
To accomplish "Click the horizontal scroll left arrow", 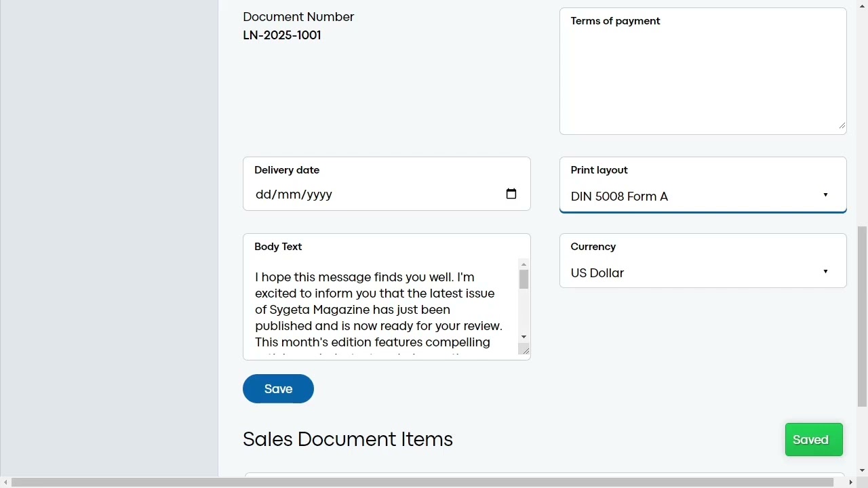I will point(6,482).
